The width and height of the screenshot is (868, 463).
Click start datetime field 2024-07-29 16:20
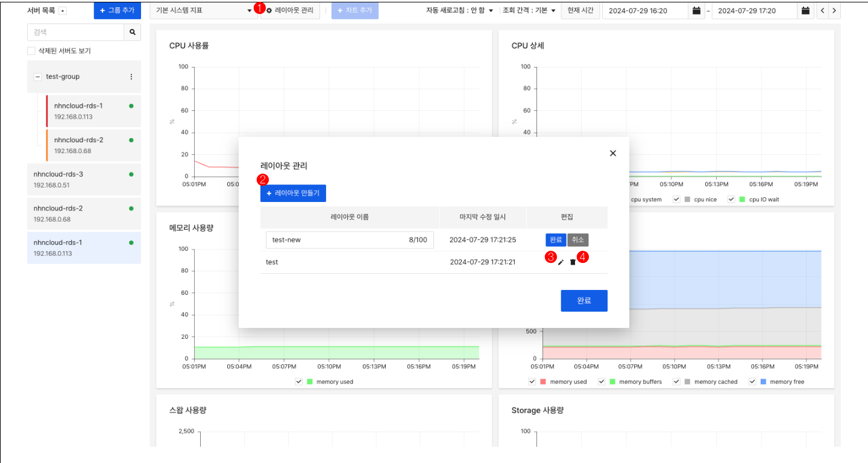(x=646, y=11)
